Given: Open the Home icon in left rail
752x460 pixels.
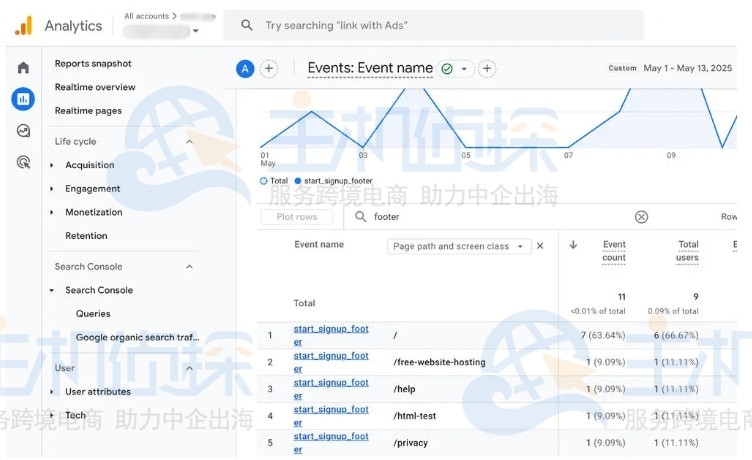Looking at the screenshot, I should click(x=23, y=68).
